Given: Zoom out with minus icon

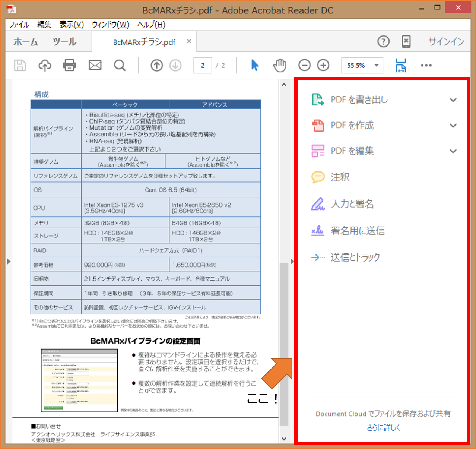Looking at the screenshot, I should (x=304, y=66).
